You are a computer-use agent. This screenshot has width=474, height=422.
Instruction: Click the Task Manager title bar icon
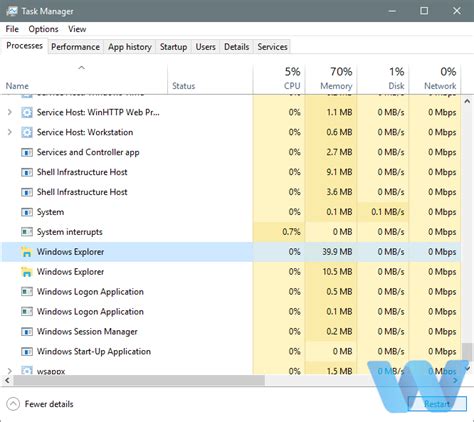12,11
